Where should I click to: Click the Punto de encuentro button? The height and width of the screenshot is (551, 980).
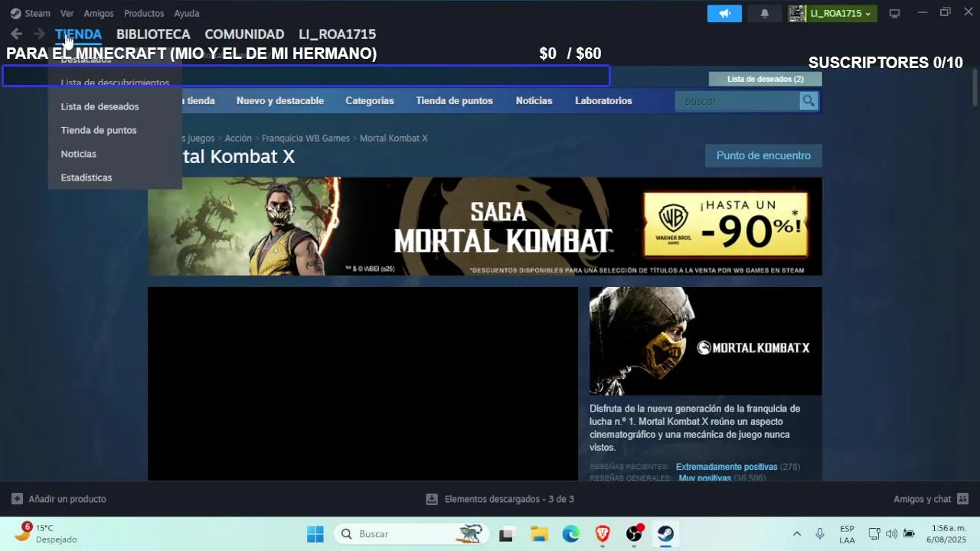pos(763,155)
